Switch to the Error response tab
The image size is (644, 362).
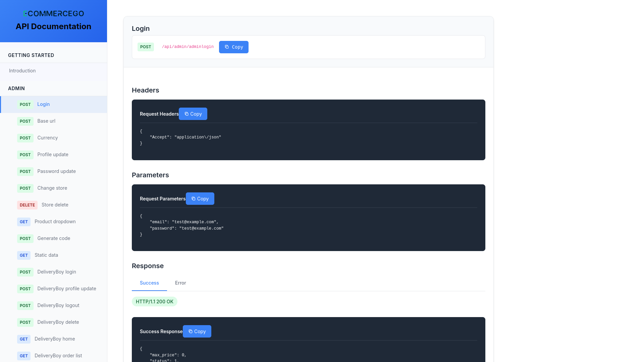click(180, 283)
